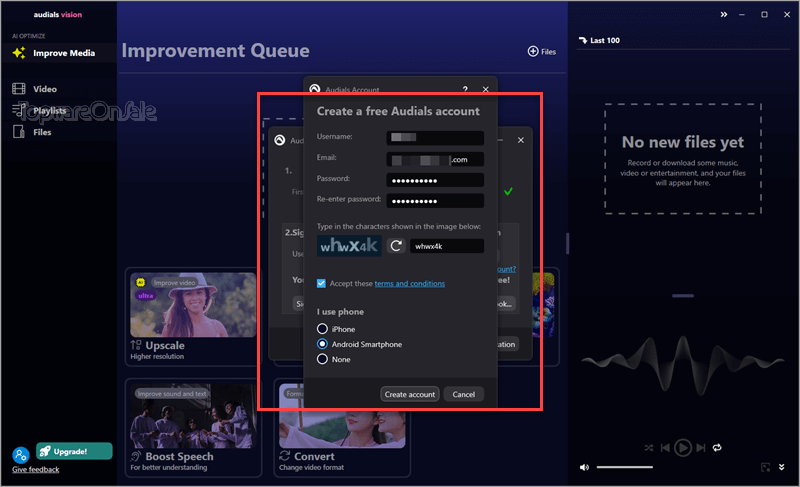This screenshot has height=487, width=800.
Task: Open the terms and conditions link
Action: point(410,284)
